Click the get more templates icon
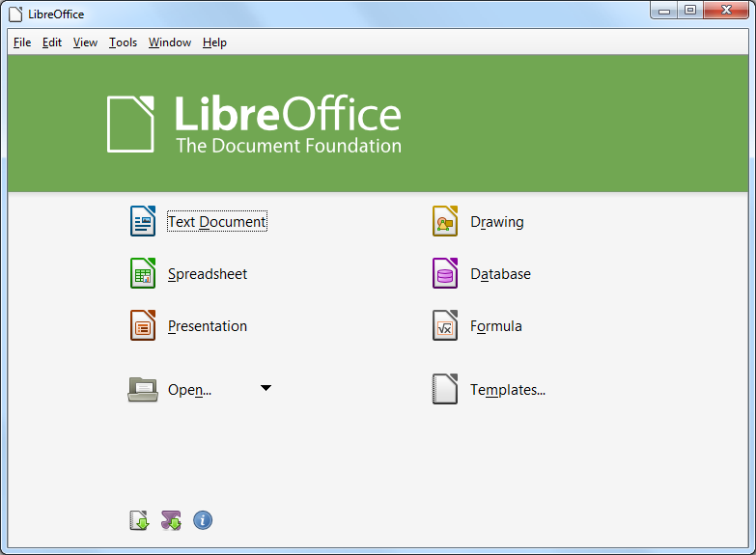 [x=140, y=520]
